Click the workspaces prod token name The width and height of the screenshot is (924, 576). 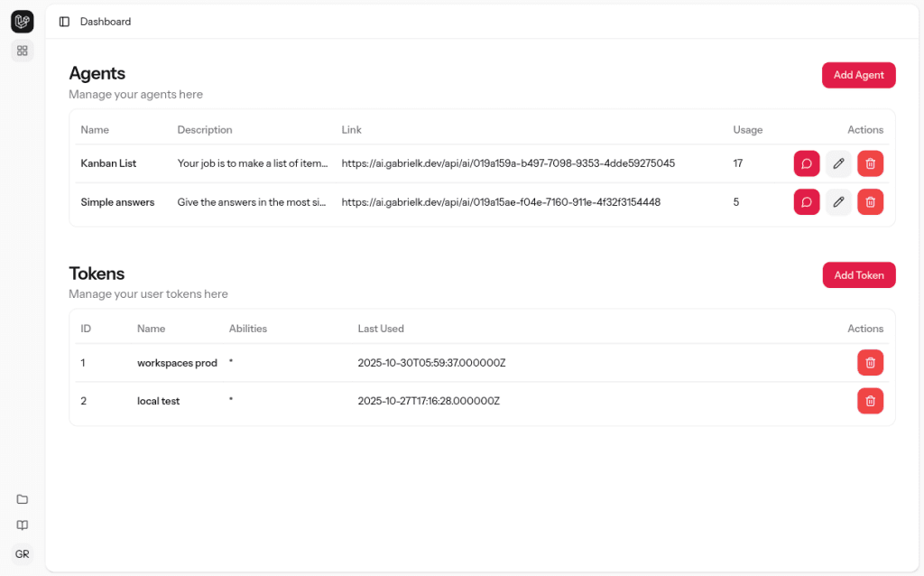click(177, 363)
